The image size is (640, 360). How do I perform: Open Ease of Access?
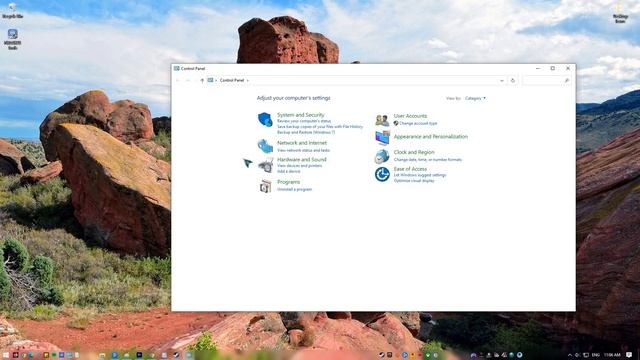[x=410, y=169]
